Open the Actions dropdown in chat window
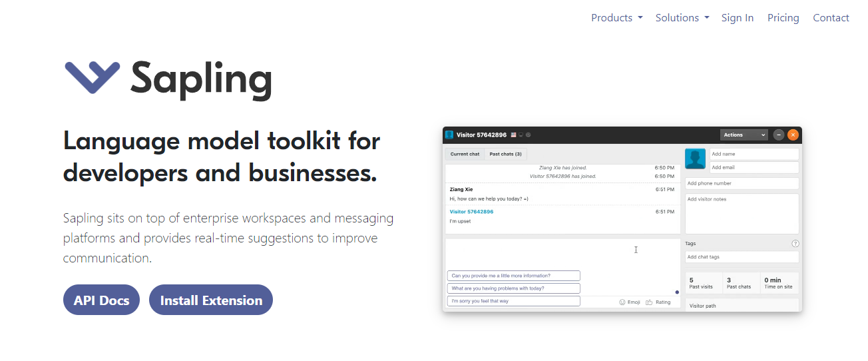The image size is (868, 361). 744,135
